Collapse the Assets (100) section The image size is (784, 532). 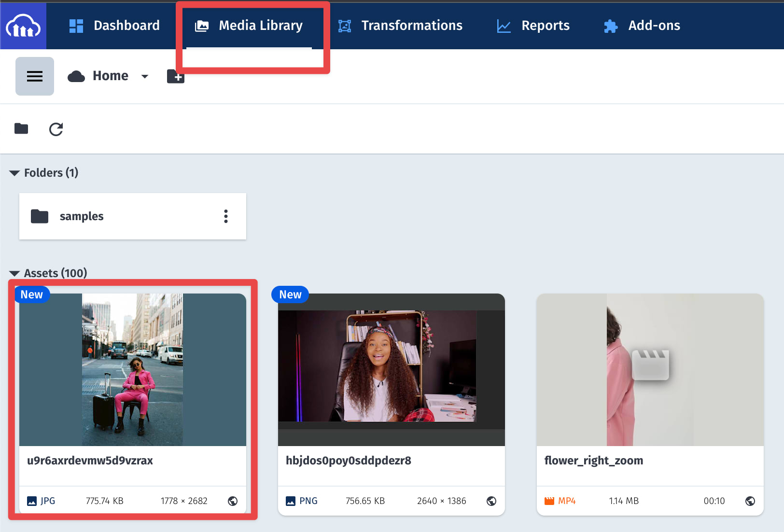point(14,273)
